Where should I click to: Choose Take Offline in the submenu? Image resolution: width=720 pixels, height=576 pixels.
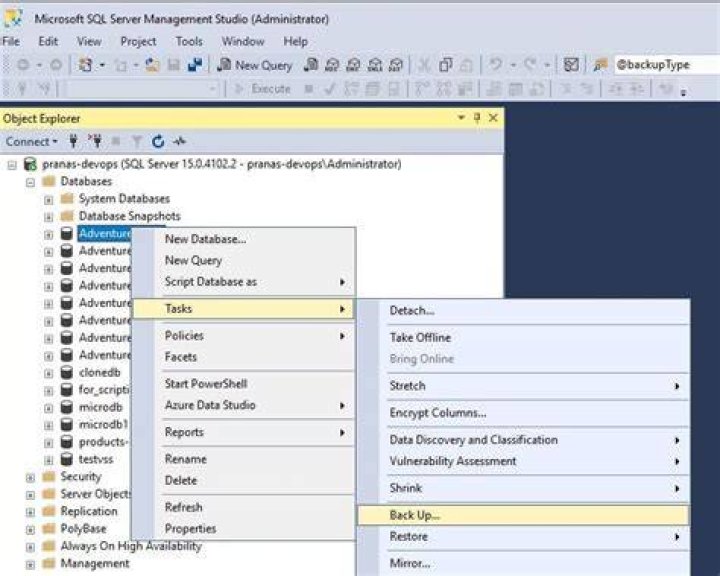tap(420, 338)
